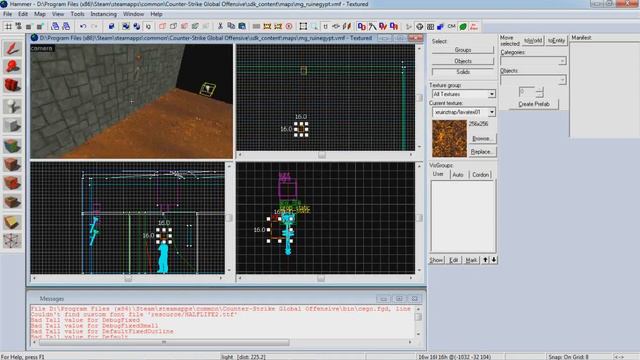Open the Tools menu
The width and height of the screenshot is (640, 360).
(77, 14)
